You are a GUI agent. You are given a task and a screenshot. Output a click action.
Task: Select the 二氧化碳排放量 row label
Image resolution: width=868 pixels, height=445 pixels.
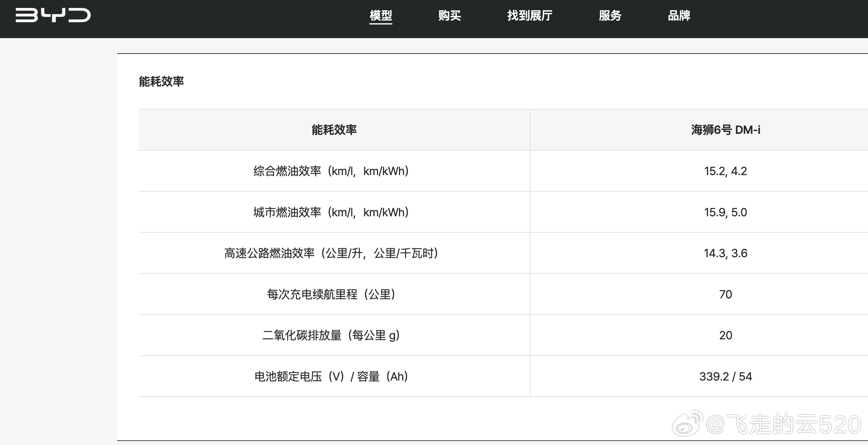point(331,335)
